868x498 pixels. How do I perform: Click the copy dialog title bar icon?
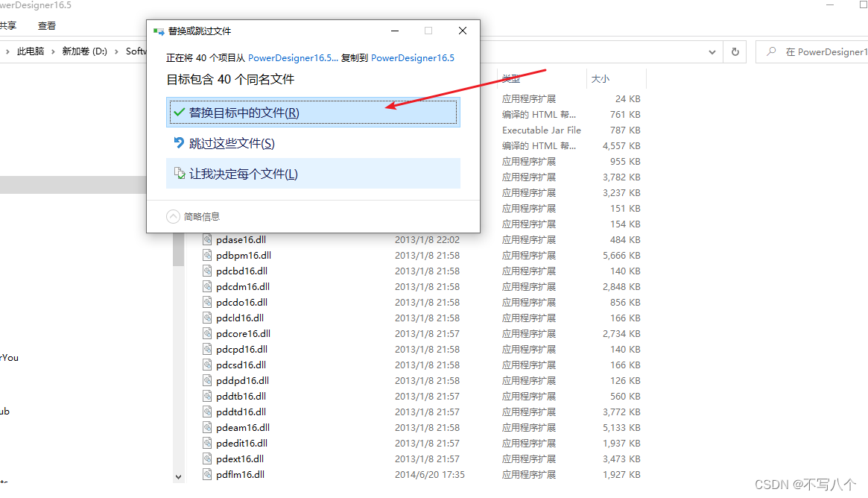pyautogui.click(x=159, y=31)
